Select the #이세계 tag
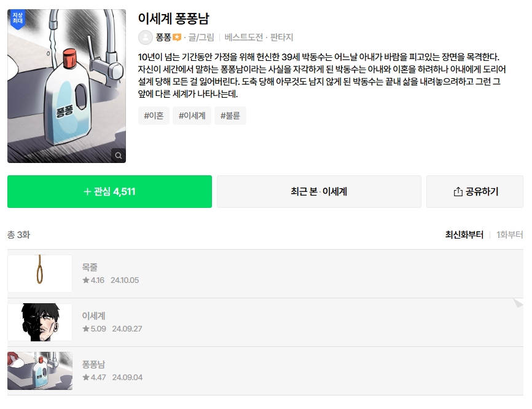The height and width of the screenshot is (409, 532). (x=192, y=116)
